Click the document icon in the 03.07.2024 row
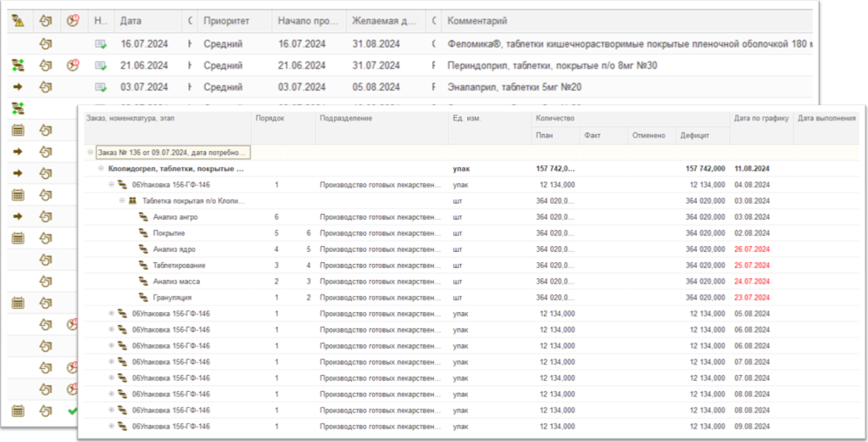The width and height of the screenshot is (868, 442). (46, 87)
